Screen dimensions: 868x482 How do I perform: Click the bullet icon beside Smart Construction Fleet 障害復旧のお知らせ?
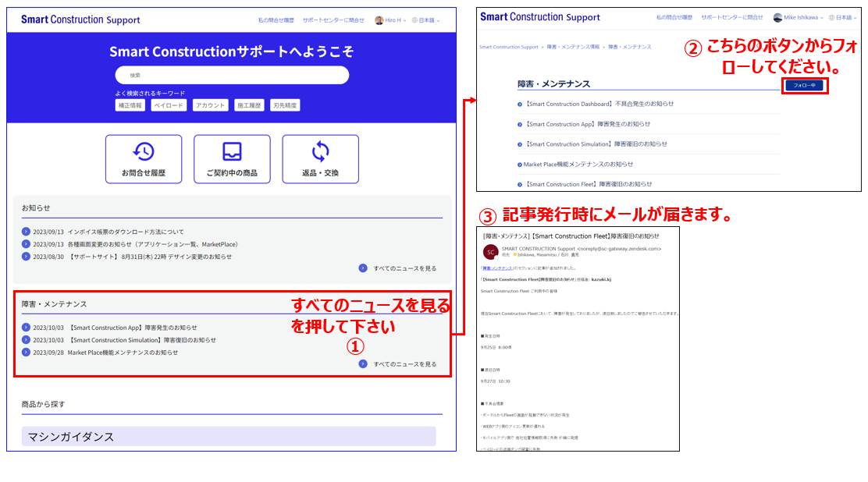click(520, 184)
